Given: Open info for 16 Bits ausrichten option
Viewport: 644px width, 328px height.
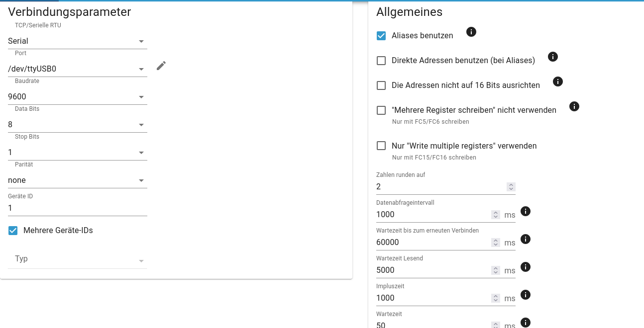Looking at the screenshot, I should [x=558, y=82].
